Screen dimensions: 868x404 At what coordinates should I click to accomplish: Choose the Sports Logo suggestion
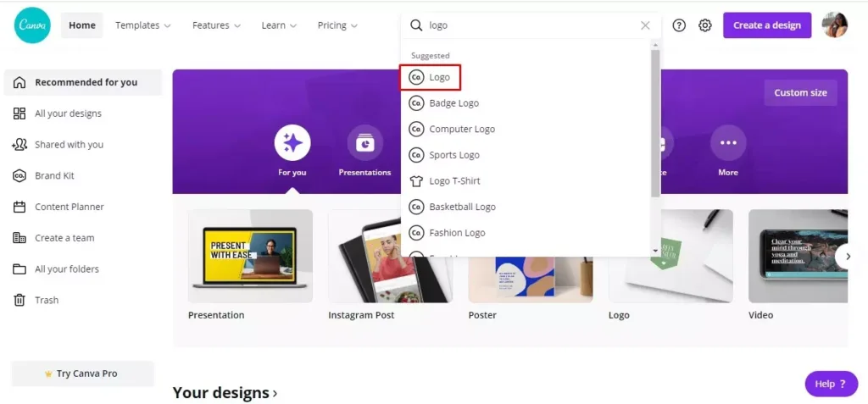click(454, 155)
